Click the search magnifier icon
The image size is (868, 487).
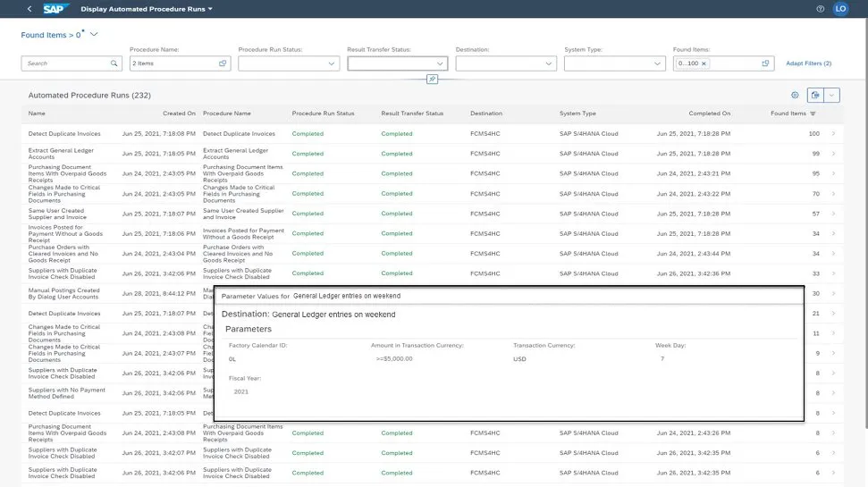(114, 63)
